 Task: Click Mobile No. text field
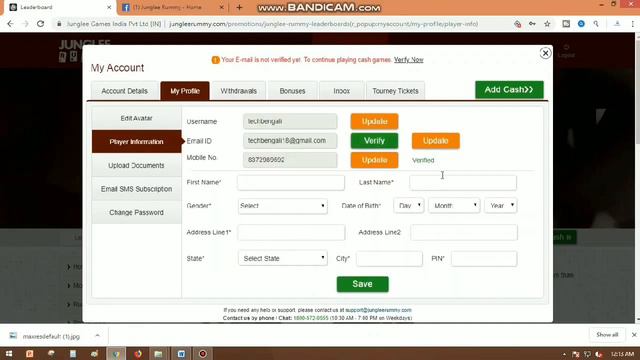290,160
